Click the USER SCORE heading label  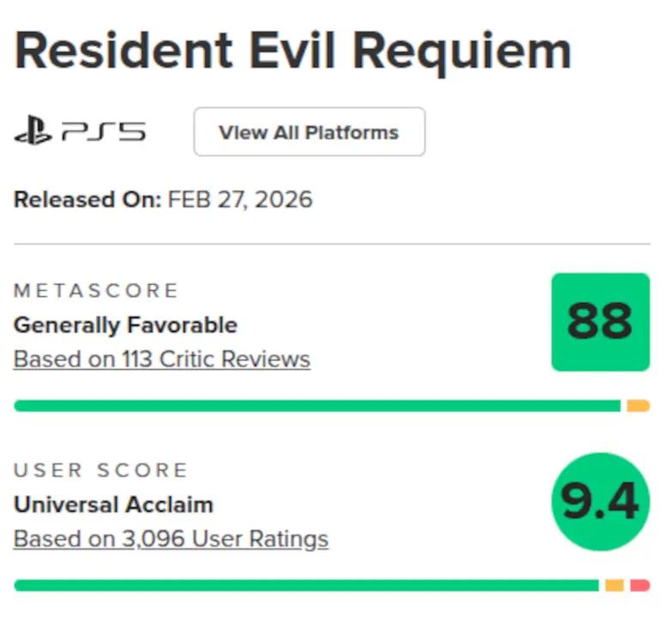[100, 470]
